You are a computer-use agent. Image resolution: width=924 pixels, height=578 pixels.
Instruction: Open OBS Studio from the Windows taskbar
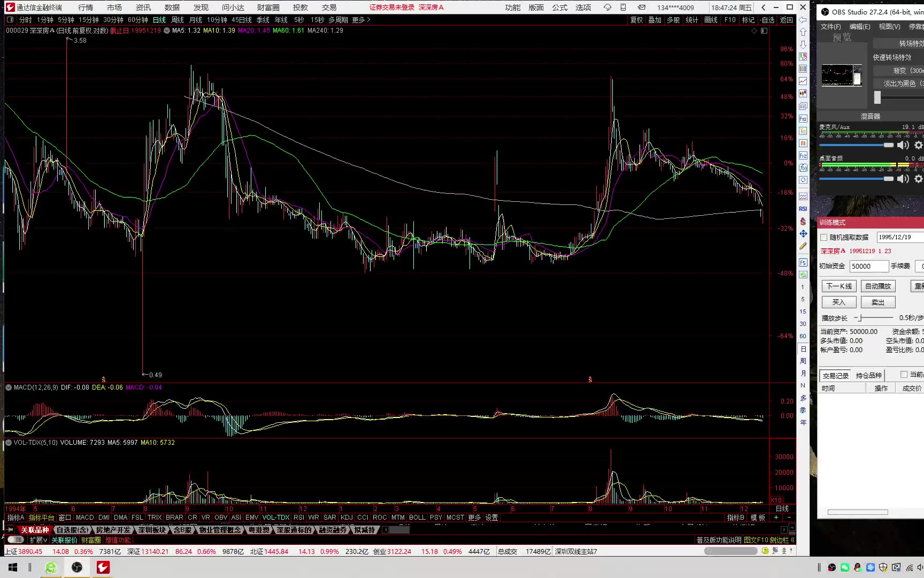point(77,567)
